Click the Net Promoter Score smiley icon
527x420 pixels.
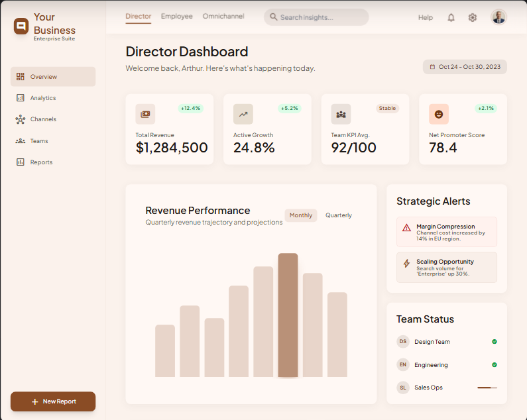coord(439,114)
